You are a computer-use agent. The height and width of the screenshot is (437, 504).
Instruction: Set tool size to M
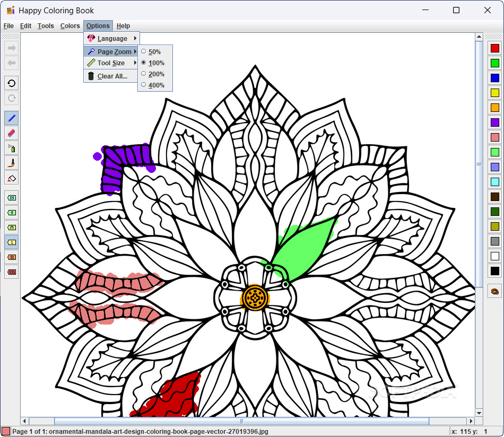[12, 228]
